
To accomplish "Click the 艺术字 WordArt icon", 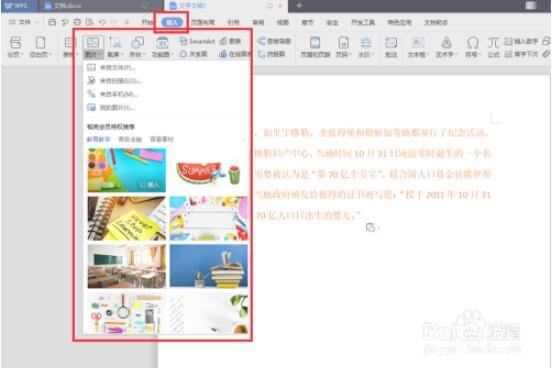I will tap(446, 43).
